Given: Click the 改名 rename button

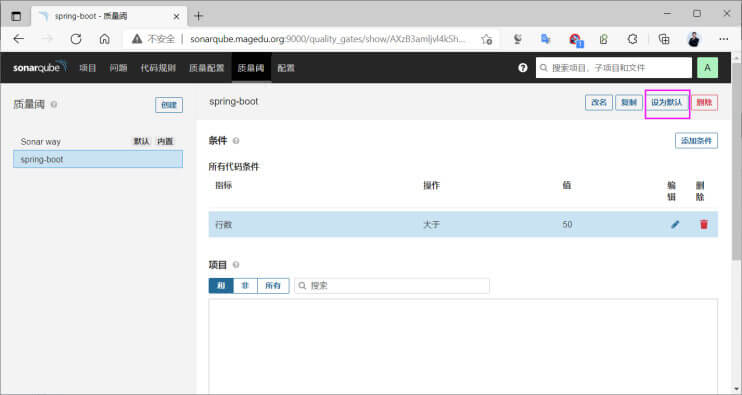Looking at the screenshot, I should coord(599,102).
